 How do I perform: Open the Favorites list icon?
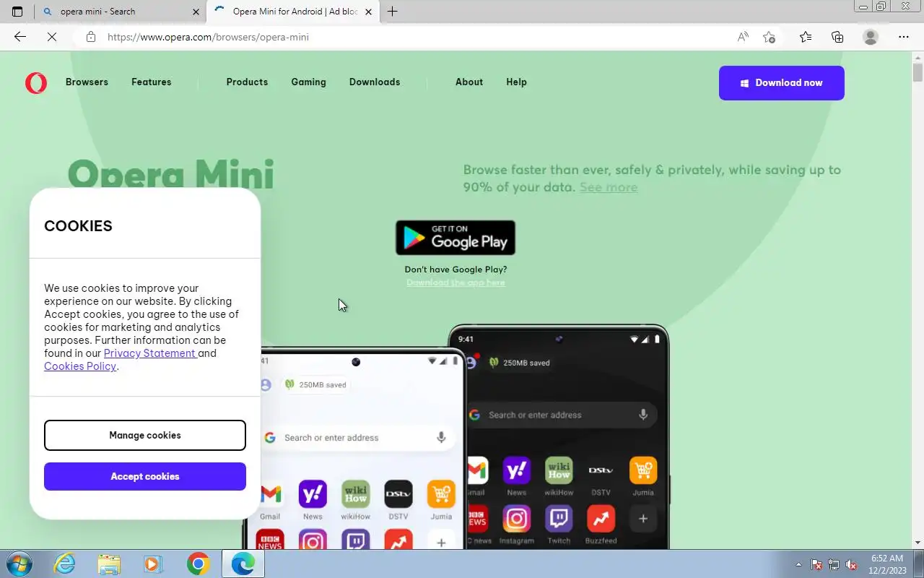tap(806, 37)
